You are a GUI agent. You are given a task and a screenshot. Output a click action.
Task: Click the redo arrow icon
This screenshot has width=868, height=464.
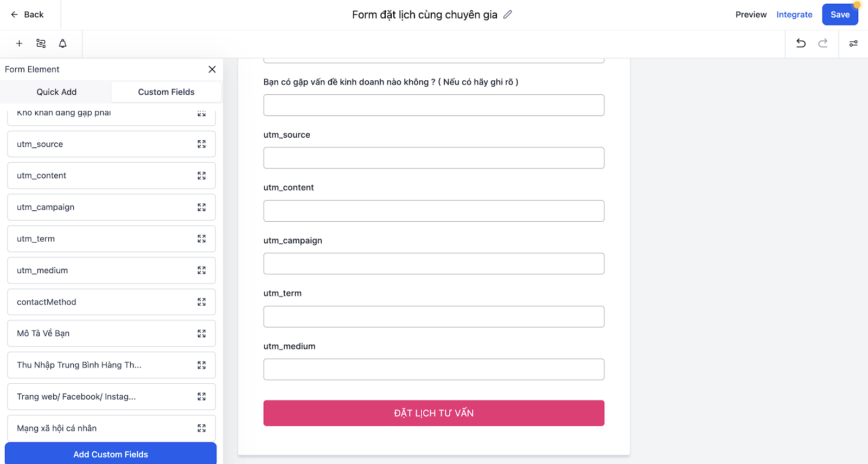[x=823, y=43]
